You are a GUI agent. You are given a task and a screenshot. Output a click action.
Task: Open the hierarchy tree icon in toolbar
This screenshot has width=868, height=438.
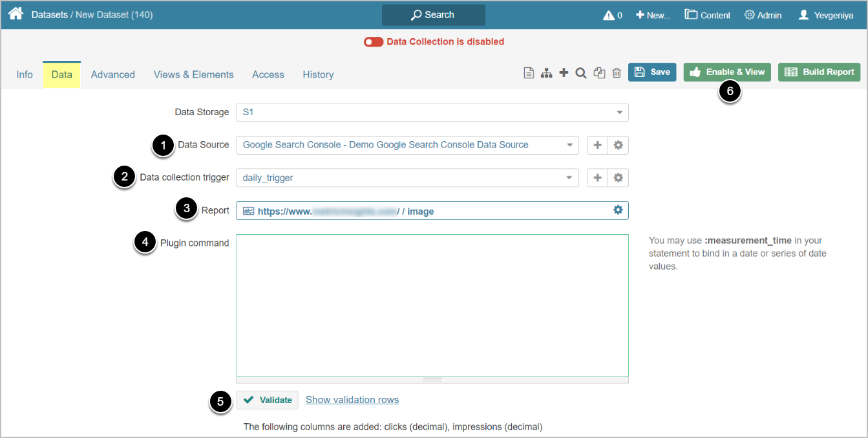(x=546, y=73)
